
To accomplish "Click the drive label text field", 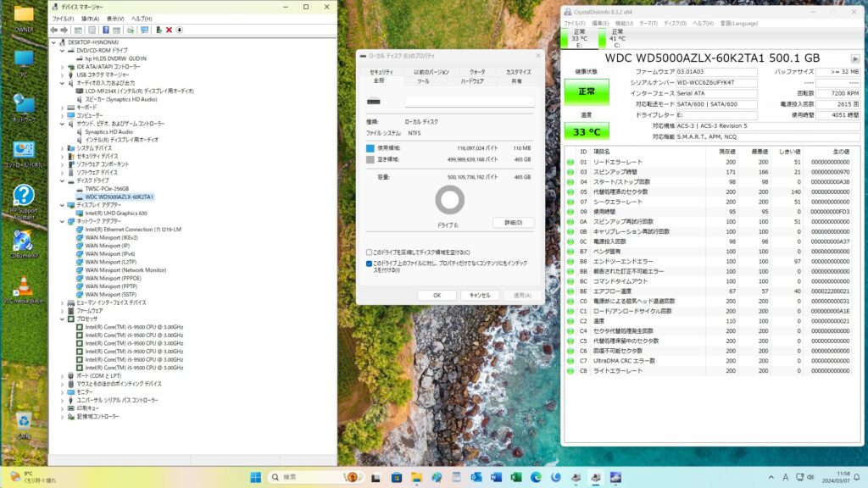I will (x=469, y=102).
